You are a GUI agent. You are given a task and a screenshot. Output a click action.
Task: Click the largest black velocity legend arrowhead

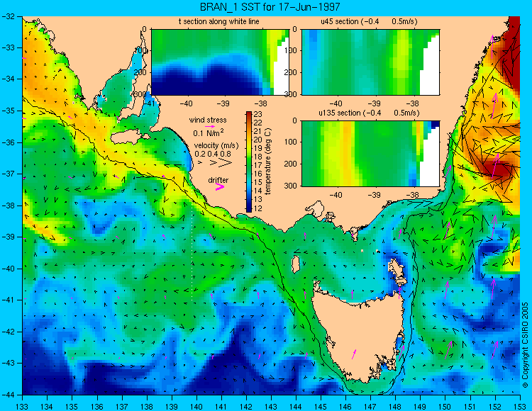tap(225, 163)
